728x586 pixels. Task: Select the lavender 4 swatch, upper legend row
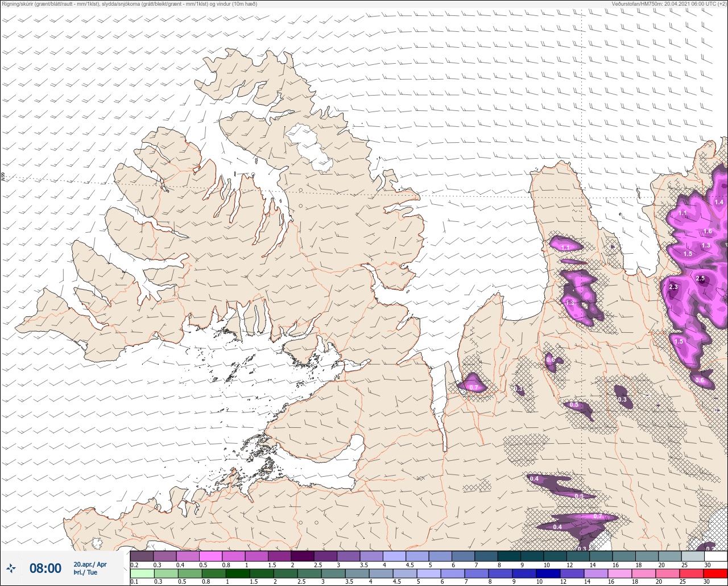[x=394, y=556]
